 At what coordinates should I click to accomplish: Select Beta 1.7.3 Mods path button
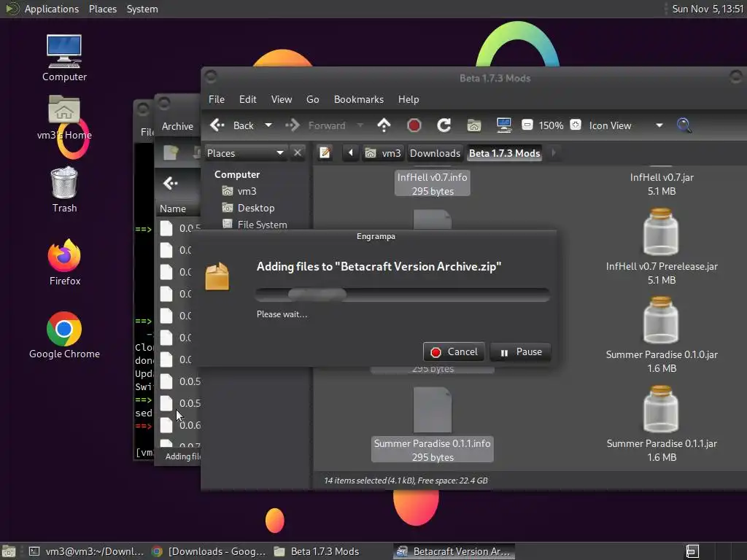tap(505, 153)
